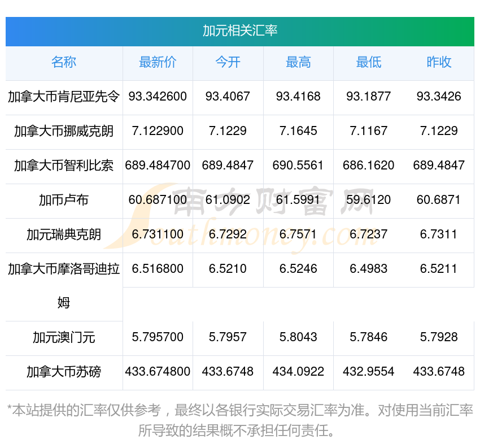
Task: Click latest price 93.342600
Action: 158,97
